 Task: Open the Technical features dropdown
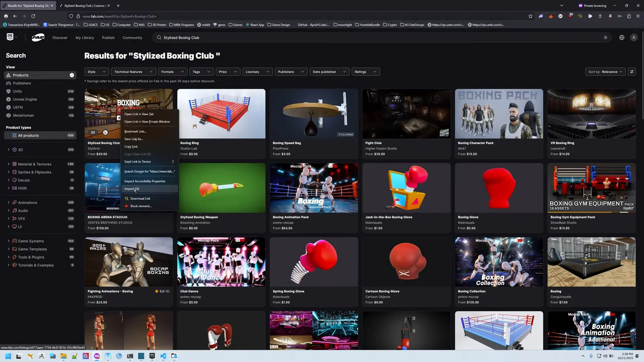[133, 72]
